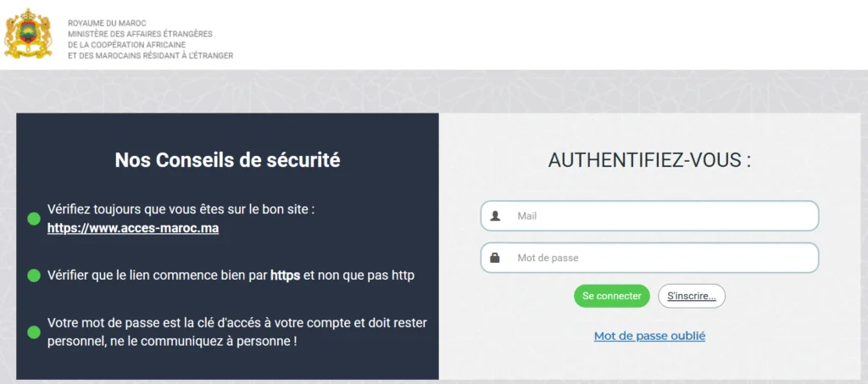Click the green bullet beside the https tip
Viewport: 868px width, 384px height.
[x=34, y=275]
